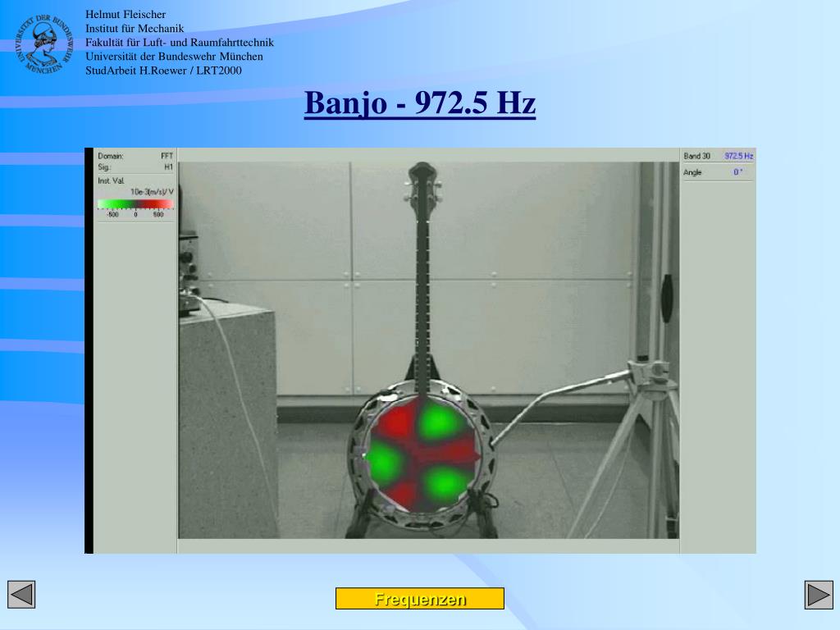
Task: Click the Helmut Fleischer name text
Action: 126,15
